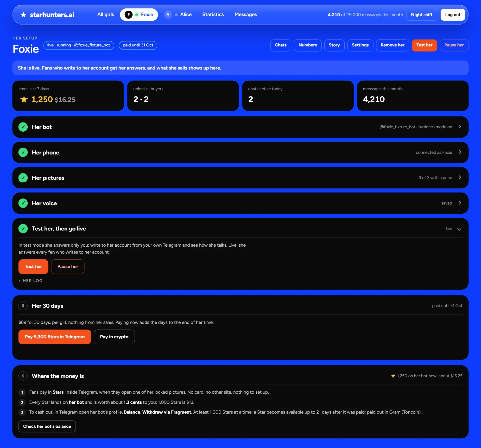Click the green checkmark beside Her voice
Screen dimensions: 481x448
pos(23,203)
